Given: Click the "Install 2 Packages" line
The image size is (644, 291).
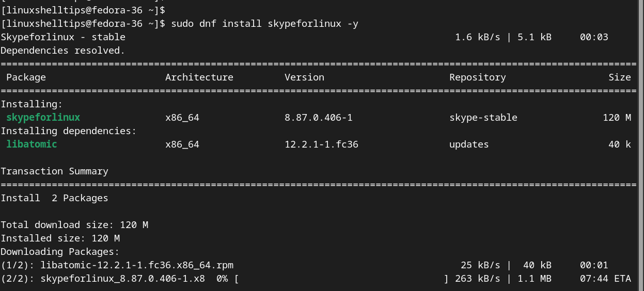Looking at the screenshot, I should click(54, 198).
